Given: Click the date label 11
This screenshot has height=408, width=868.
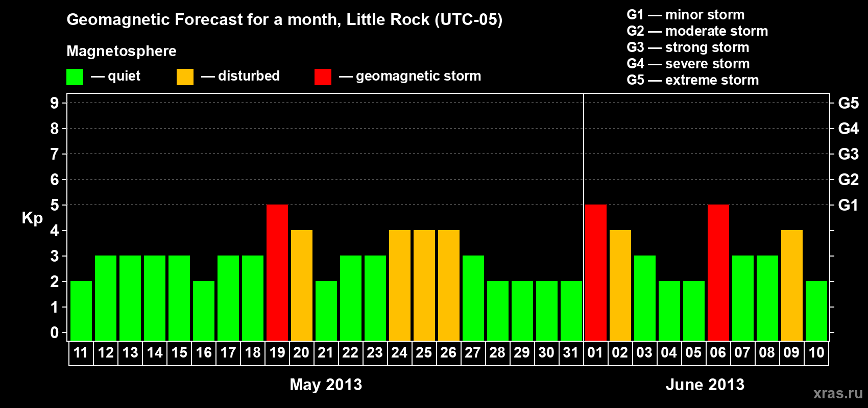Looking at the screenshot, I should [81, 353].
